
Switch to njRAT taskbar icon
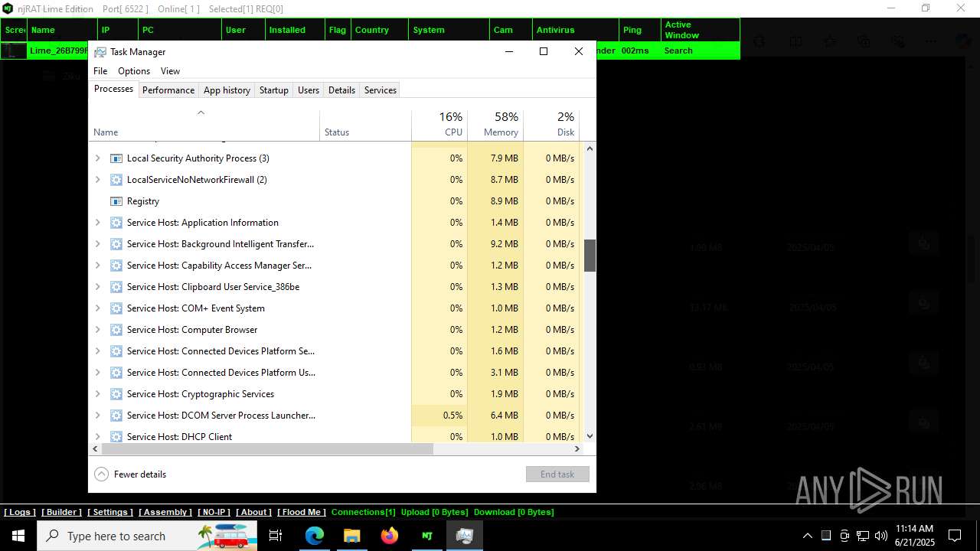426,536
